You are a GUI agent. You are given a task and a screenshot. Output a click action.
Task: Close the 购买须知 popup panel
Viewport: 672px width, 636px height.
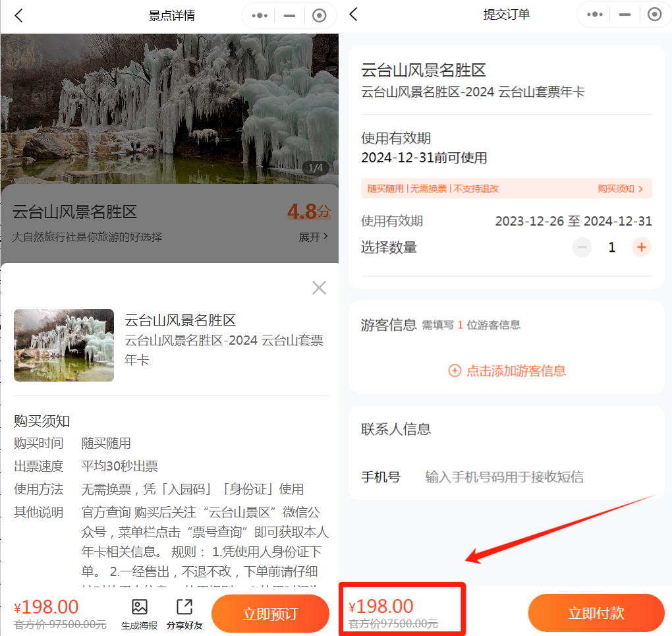click(319, 287)
